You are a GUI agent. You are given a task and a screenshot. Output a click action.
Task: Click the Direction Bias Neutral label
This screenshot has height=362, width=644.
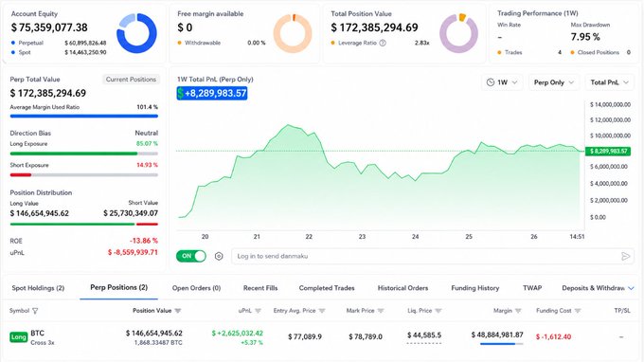click(147, 133)
